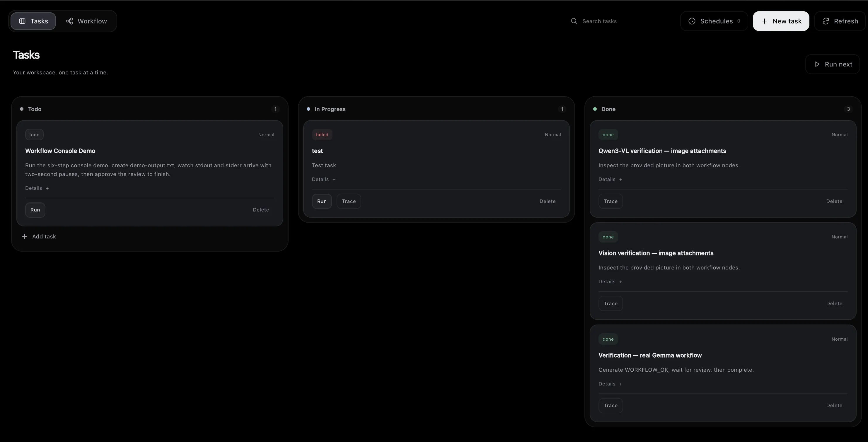Expand Details on the test card
The image size is (868, 442).
click(323, 179)
